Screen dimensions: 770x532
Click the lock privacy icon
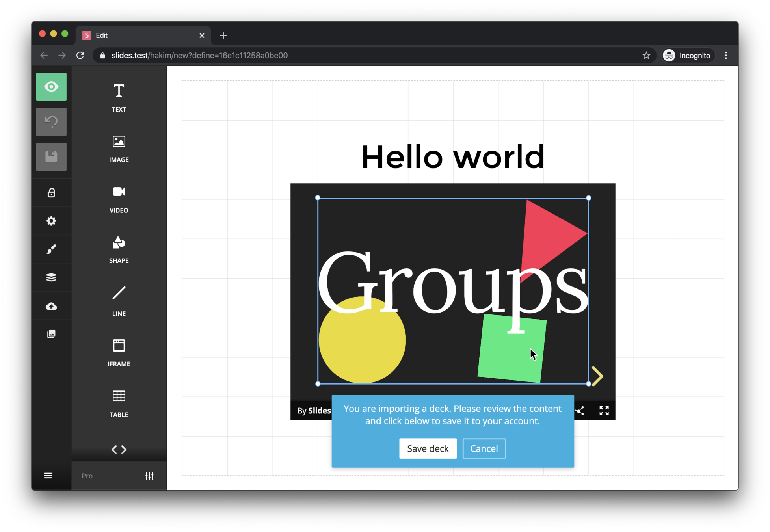point(51,193)
